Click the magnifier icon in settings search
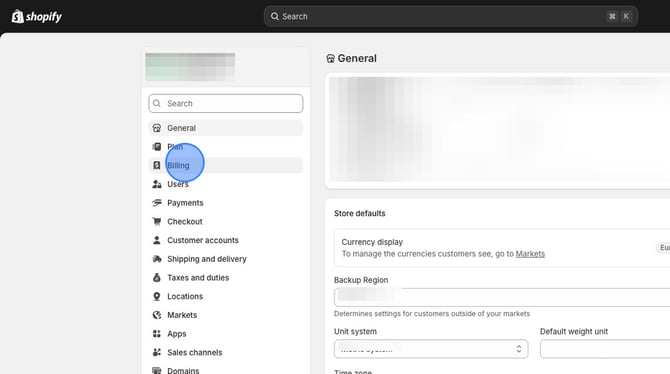The image size is (670, 374). (x=157, y=103)
